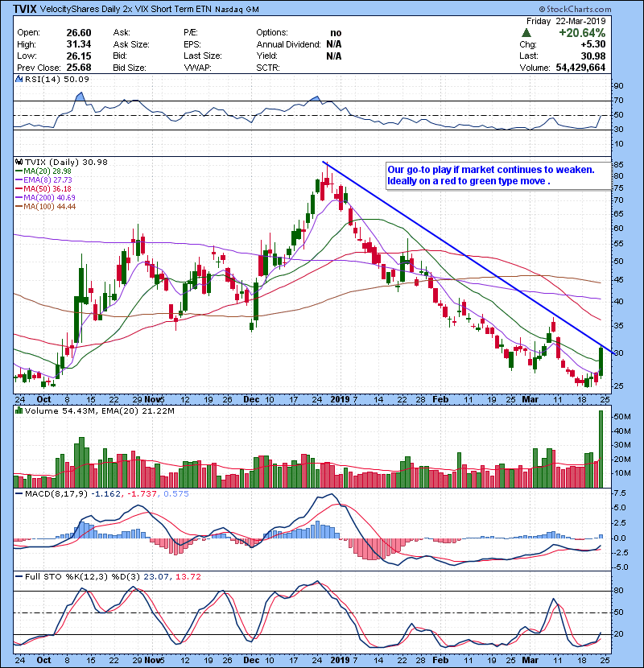The image size is (644, 668).
Task: Click the blue descending trendline
Action: (469, 258)
